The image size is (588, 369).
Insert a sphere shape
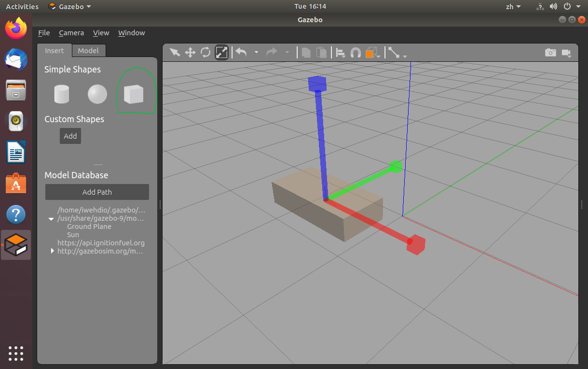[97, 94]
